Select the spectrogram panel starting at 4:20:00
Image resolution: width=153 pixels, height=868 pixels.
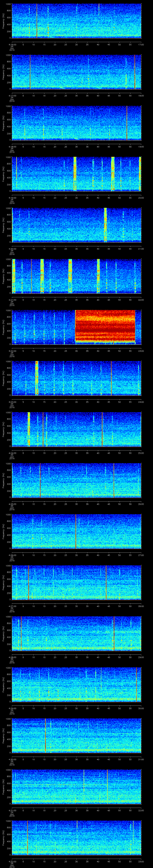(77, 225)
